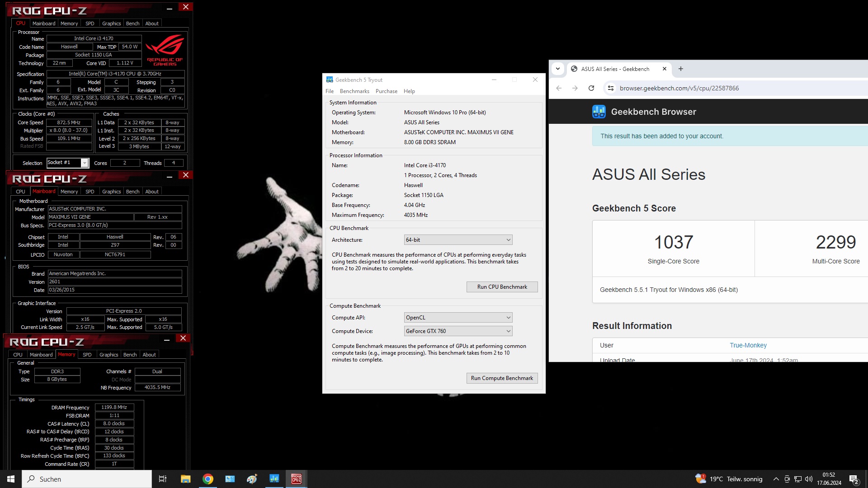Open the blue window app in taskbar

pyautogui.click(x=230, y=479)
